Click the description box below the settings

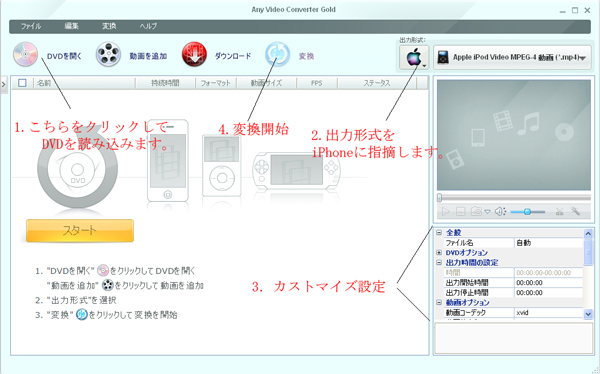point(514,337)
